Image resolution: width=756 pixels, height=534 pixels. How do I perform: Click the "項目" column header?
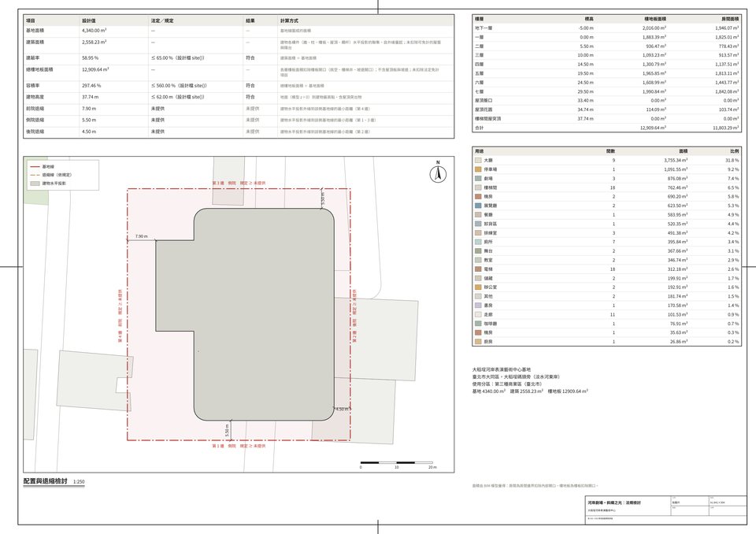pos(31,20)
